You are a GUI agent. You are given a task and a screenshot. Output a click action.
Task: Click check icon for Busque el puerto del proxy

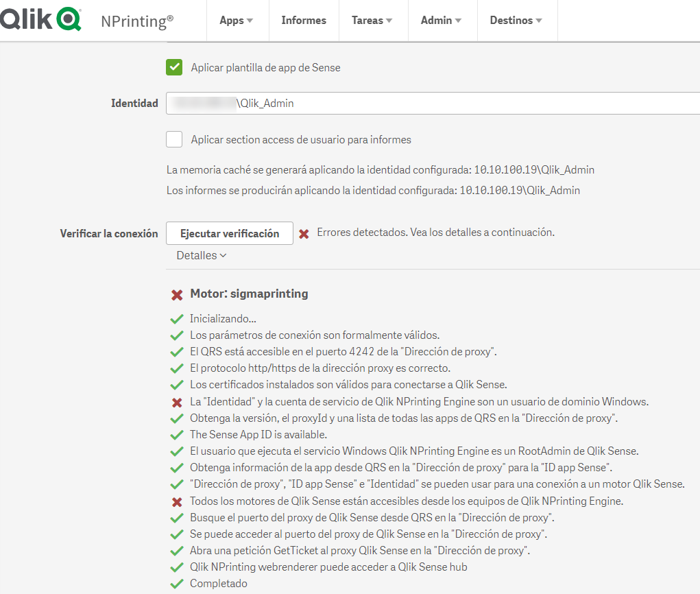177,518
